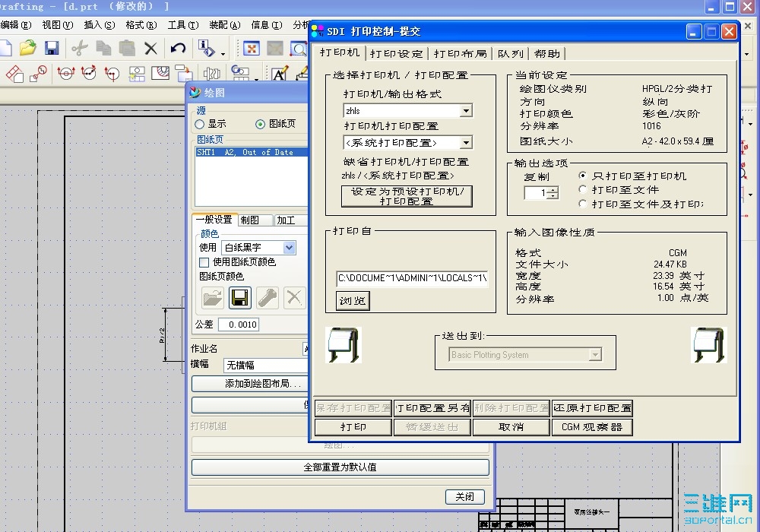Click the new blank document icon
Screen dimensions: 760x532
click(x=5, y=48)
